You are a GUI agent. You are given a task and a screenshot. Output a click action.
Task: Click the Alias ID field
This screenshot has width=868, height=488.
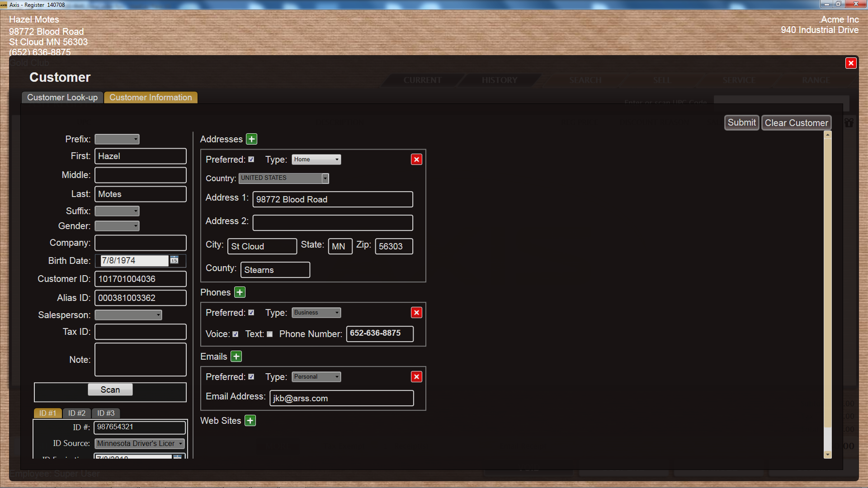pyautogui.click(x=141, y=298)
